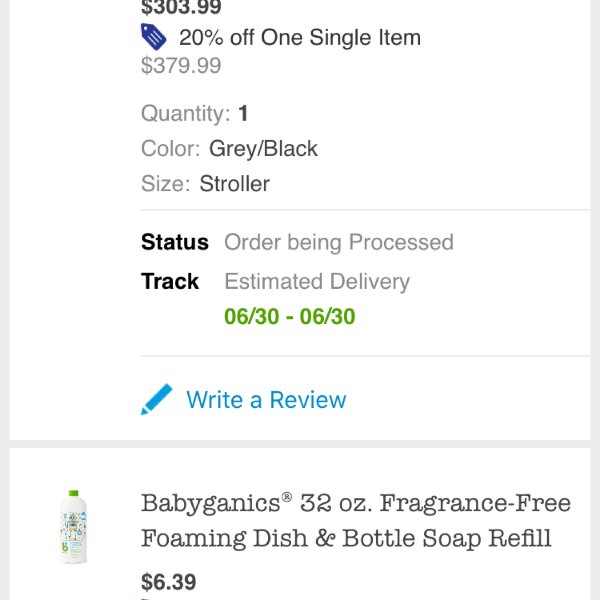Click the Size: label
Image resolution: width=600 pixels, height=600 pixels.
tap(165, 184)
